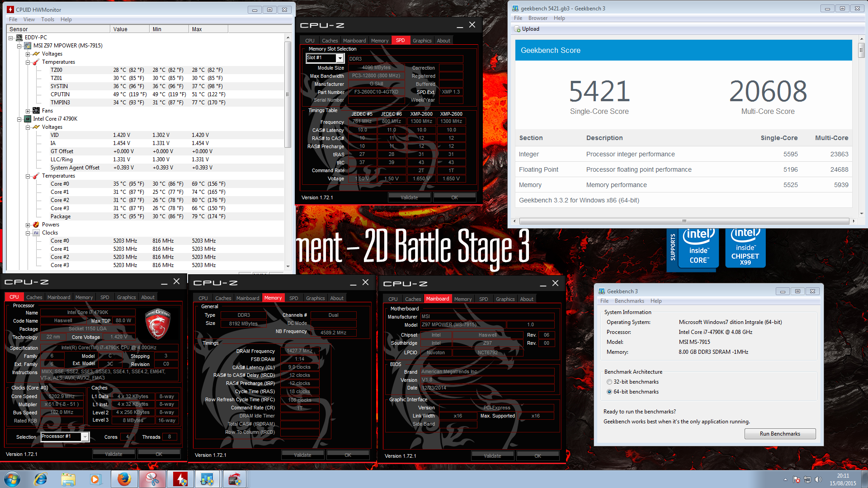Switch to Caches tab in CPU-Z CPU window
Viewport: 868px width, 488px height.
pos(34,297)
